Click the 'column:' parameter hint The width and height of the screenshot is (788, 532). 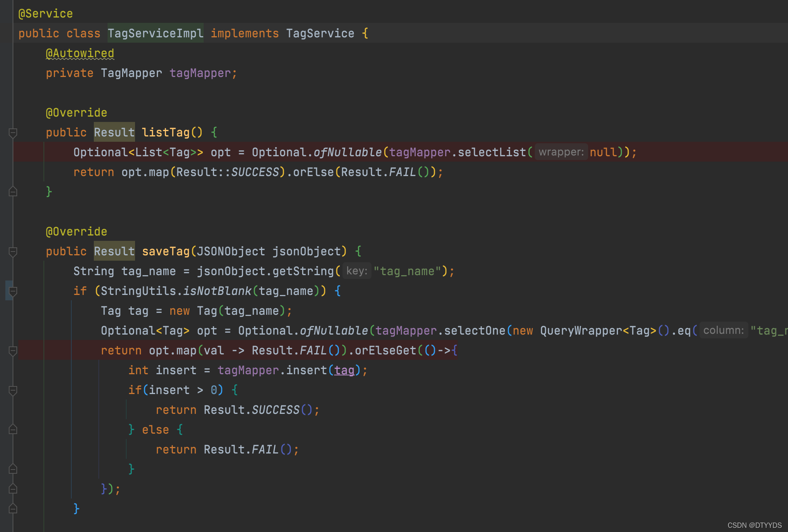click(x=724, y=330)
